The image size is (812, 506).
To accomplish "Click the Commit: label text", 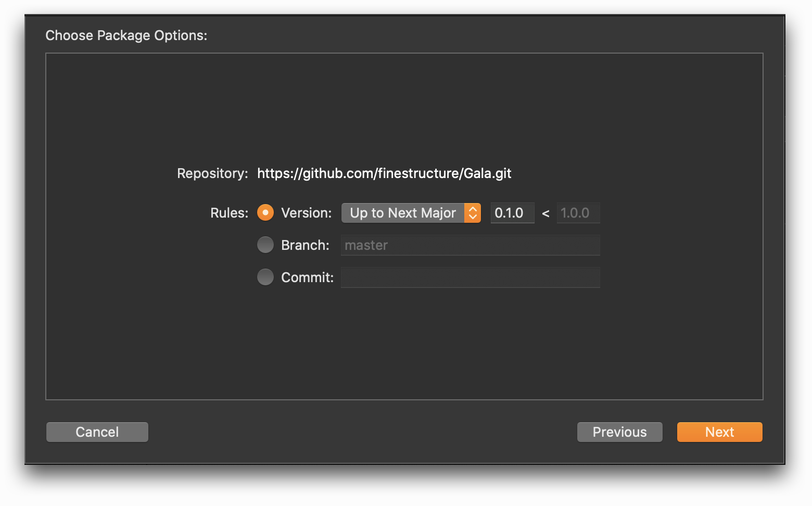I will (x=307, y=277).
